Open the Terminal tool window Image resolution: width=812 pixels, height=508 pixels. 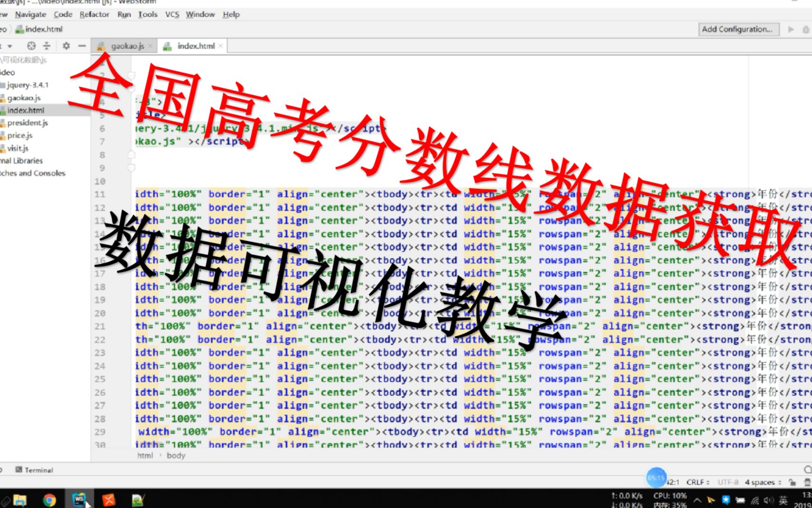(34, 470)
